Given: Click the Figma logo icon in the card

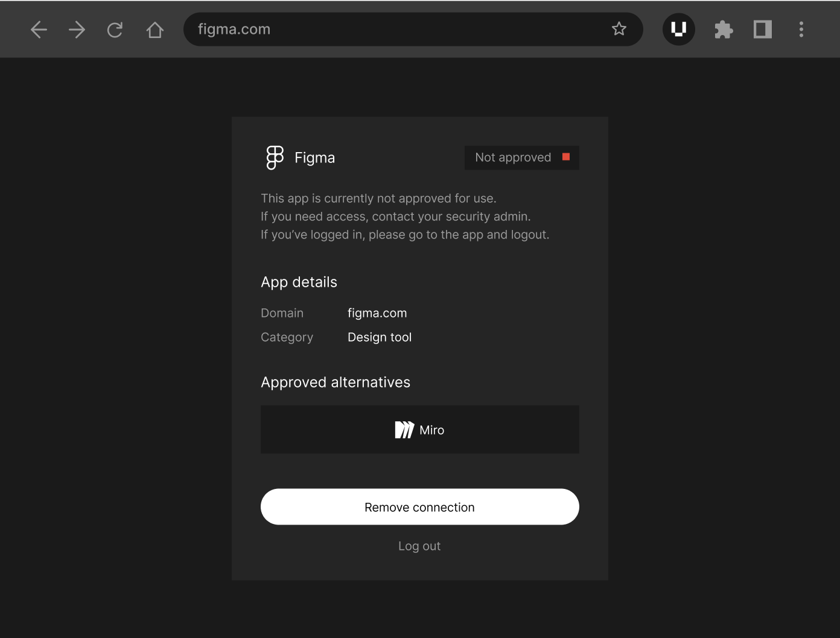Looking at the screenshot, I should pyautogui.click(x=275, y=158).
